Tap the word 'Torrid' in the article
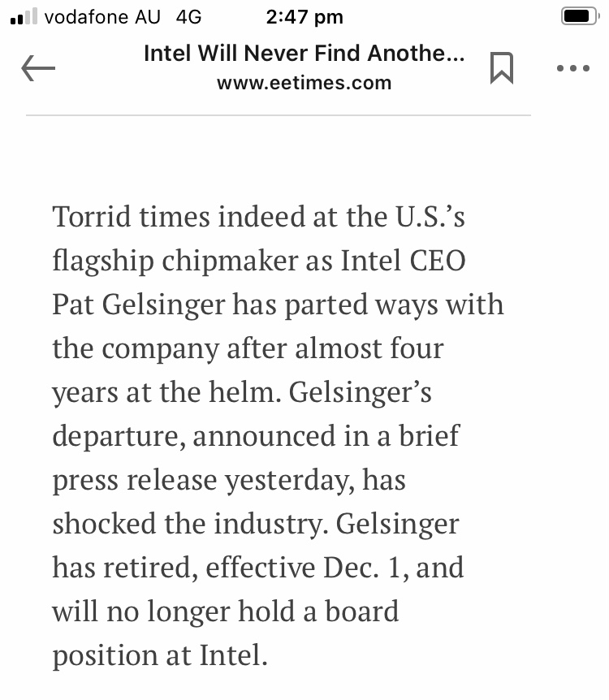The height and width of the screenshot is (700, 609). [92, 217]
